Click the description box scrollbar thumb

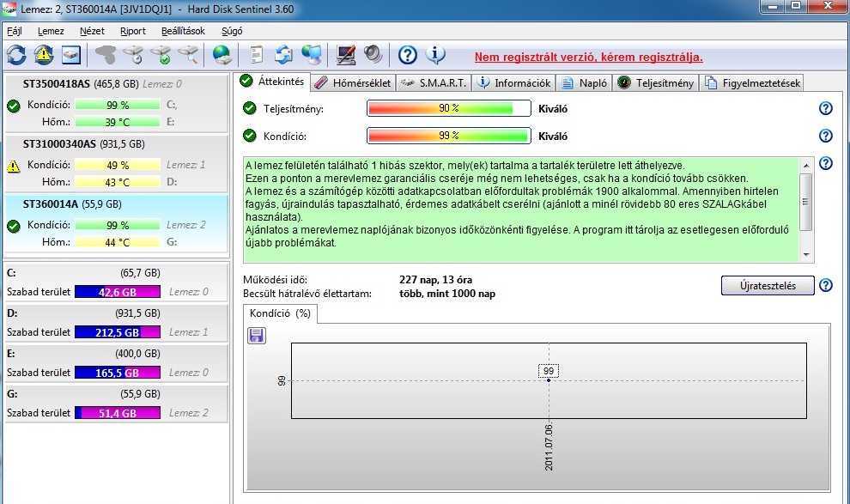pos(806,202)
